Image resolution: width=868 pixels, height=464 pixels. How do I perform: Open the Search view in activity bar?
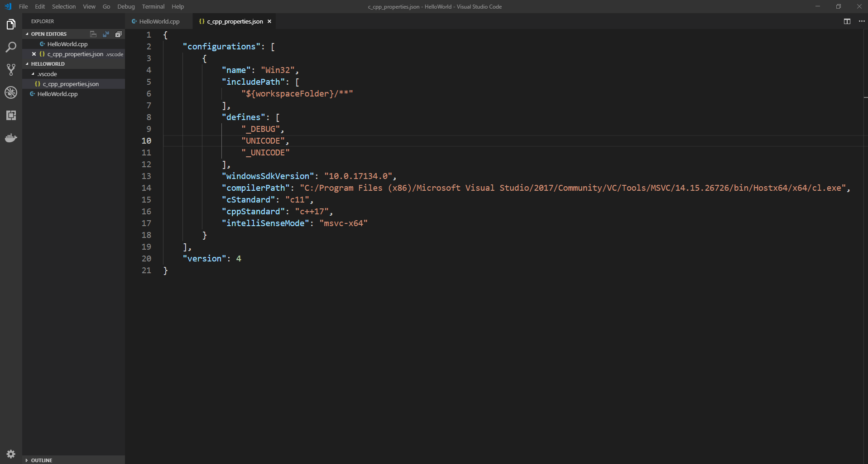click(x=11, y=47)
